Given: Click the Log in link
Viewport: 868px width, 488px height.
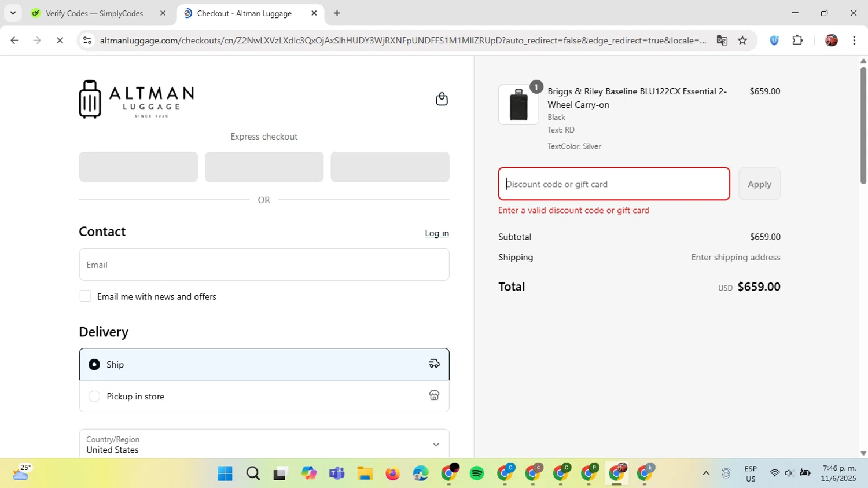Looking at the screenshot, I should pyautogui.click(x=437, y=233).
